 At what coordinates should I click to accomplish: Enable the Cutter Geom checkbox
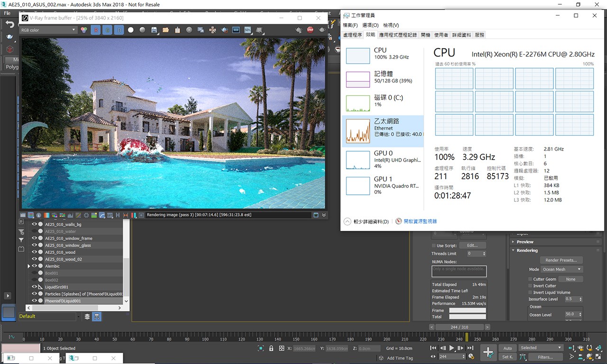point(530,279)
